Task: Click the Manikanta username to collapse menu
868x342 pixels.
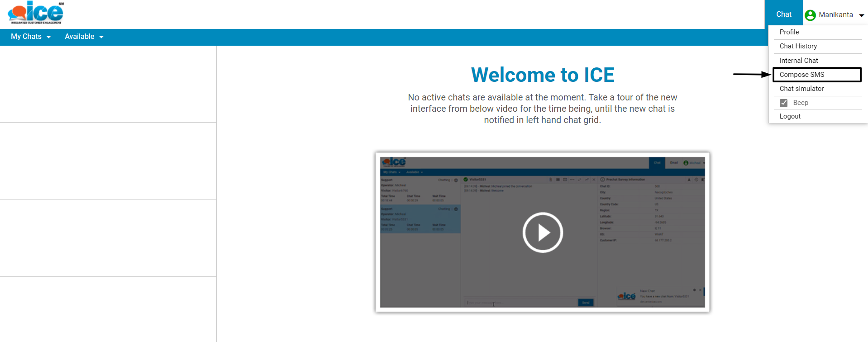Action: 835,15
